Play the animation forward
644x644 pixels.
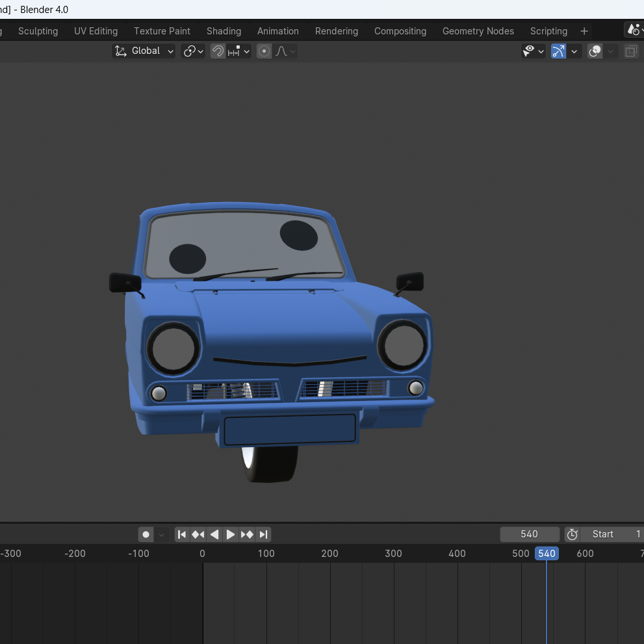(x=231, y=534)
